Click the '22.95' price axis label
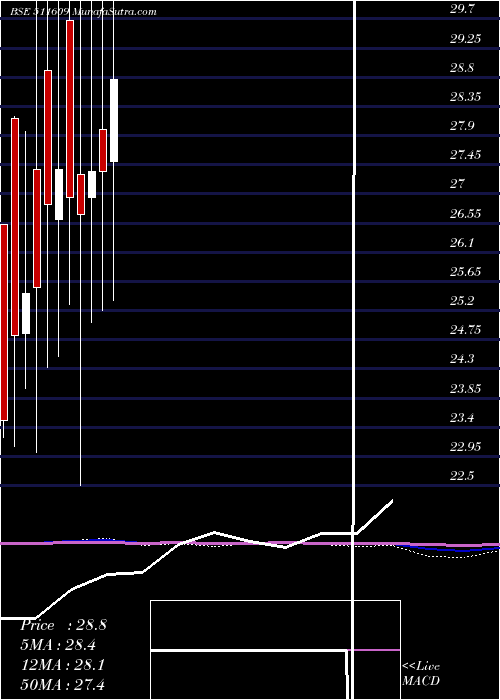The height and width of the screenshot is (700, 500). point(465,446)
